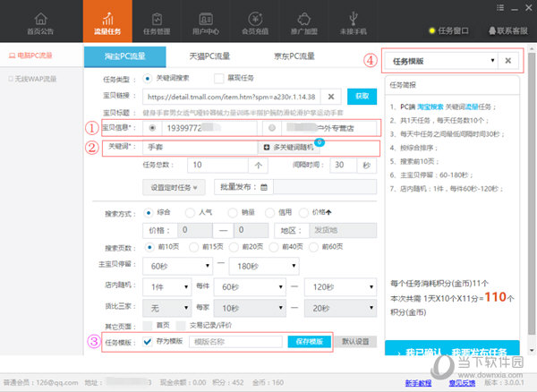
Task: Clear the 宝贝链接 URL with the X icon
Action: point(331,96)
